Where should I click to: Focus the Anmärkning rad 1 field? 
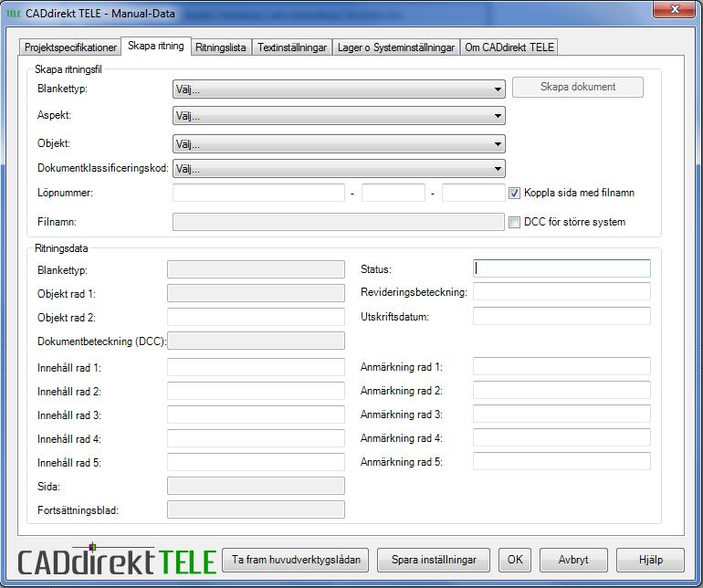click(561, 366)
